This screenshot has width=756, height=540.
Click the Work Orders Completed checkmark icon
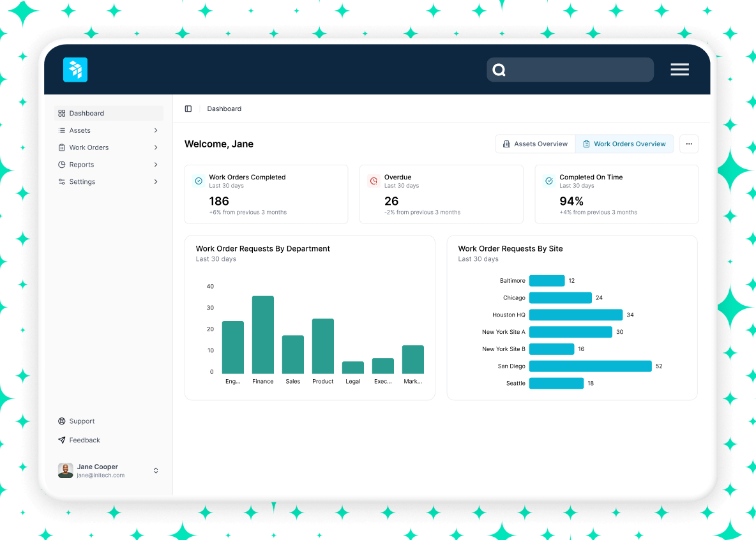pyautogui.click(x=199, y=181)
